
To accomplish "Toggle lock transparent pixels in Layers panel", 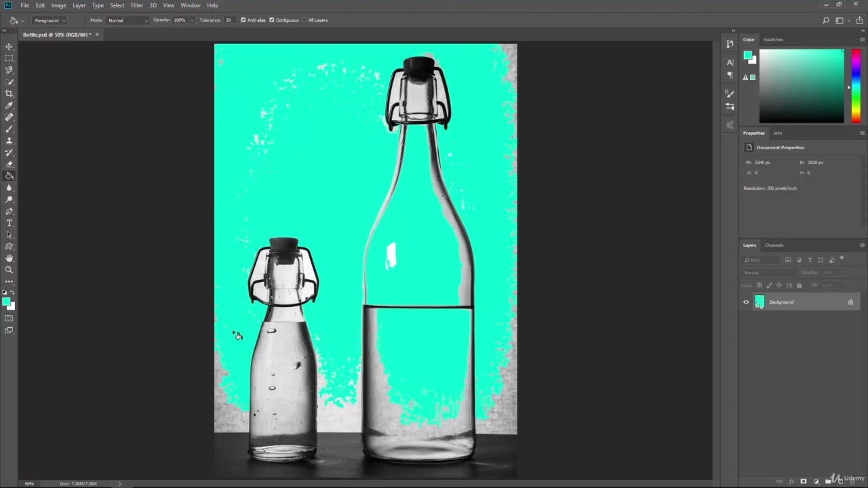I will coord(759,285).
